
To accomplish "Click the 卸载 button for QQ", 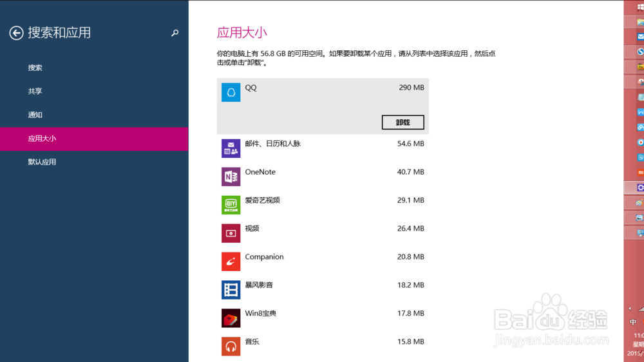I will [x=403, y=122].
